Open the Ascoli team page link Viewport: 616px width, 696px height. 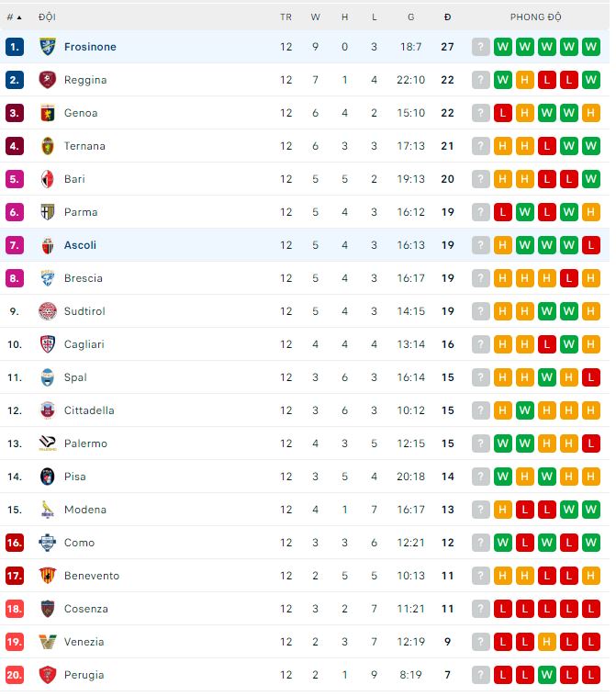pos(80,245)
